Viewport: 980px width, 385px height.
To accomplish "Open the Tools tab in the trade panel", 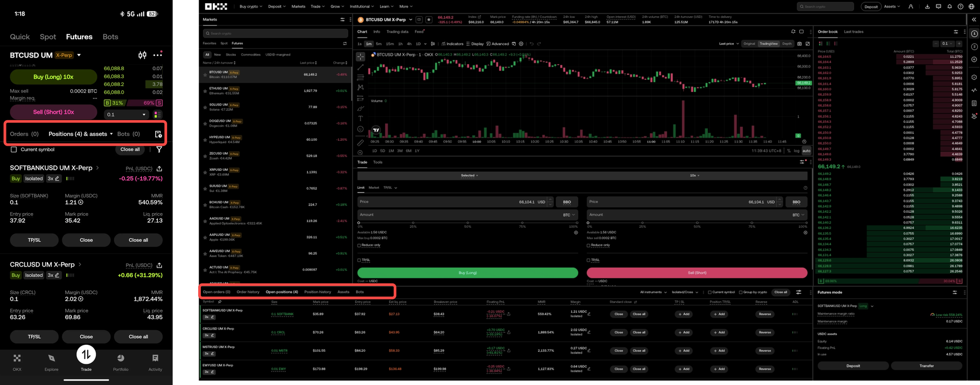I will pyautogui.click(x=377, y=162).
